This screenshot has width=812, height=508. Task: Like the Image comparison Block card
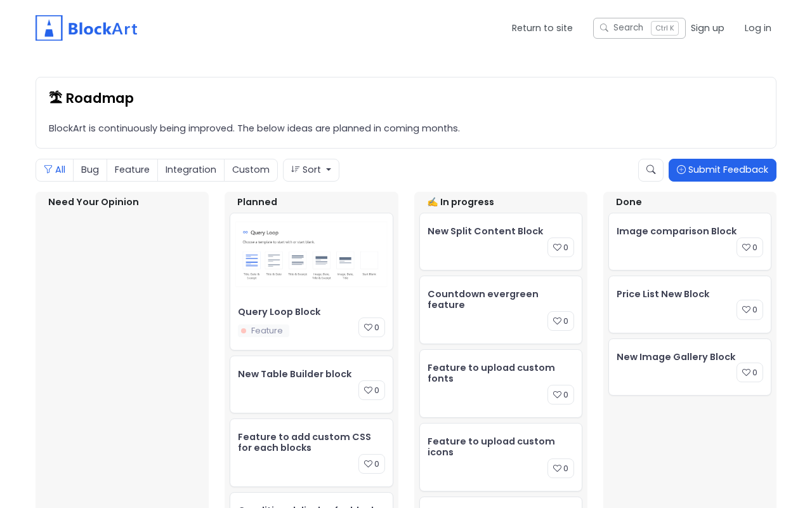coord(750,248)
